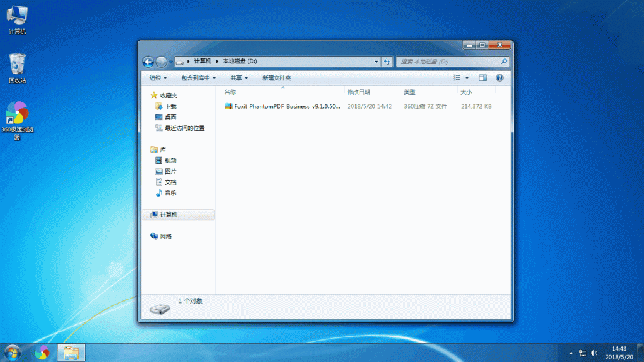
Task: Launch 360极速浏览器 from the desktop
Action: point(17,120)
